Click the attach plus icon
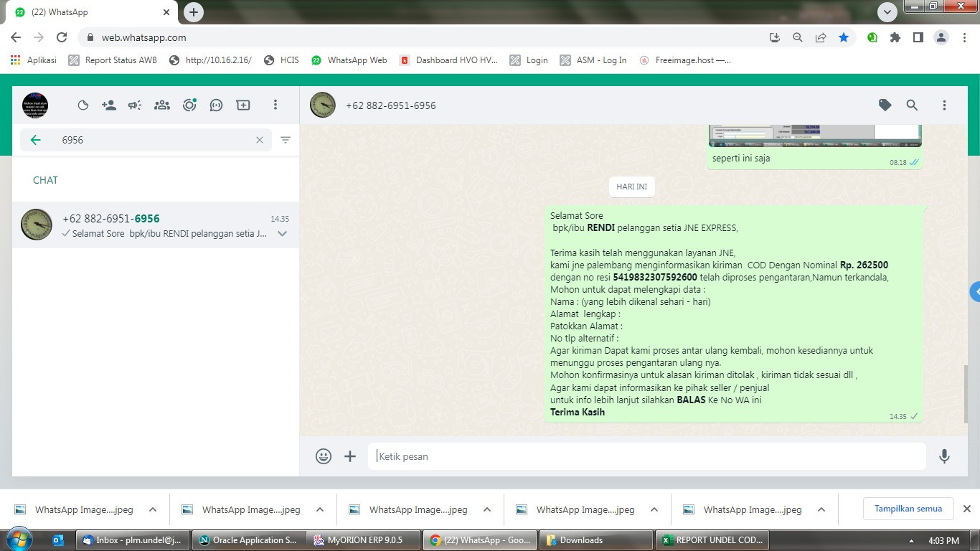Viewport: 980px width, 551px height. 350,456
